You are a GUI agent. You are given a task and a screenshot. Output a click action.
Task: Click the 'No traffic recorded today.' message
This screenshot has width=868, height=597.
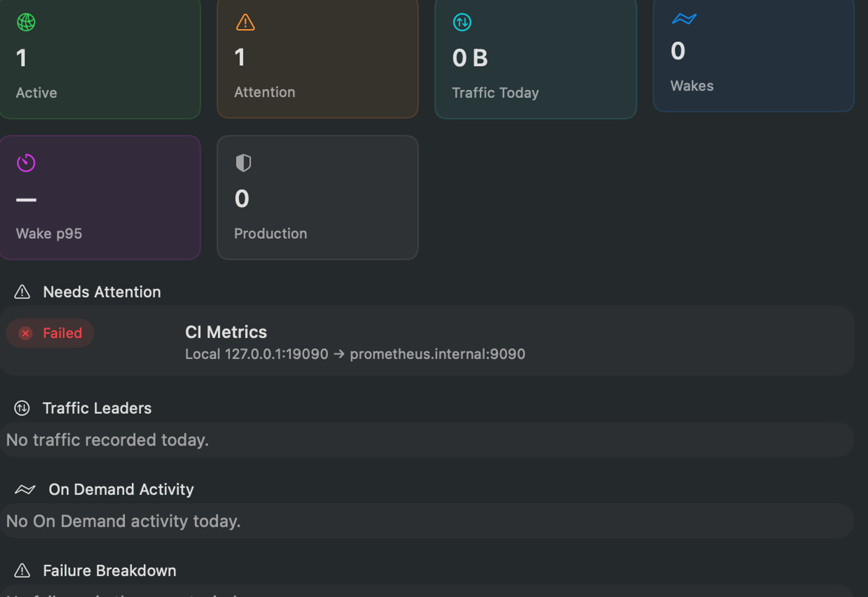(x=107, y=440)
